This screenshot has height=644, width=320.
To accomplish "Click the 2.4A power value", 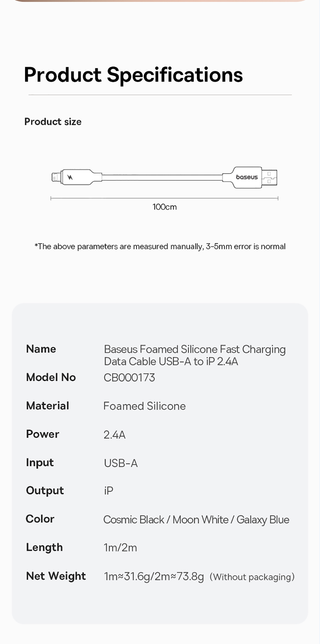I will pyautogui.click(x=115, y=435).
